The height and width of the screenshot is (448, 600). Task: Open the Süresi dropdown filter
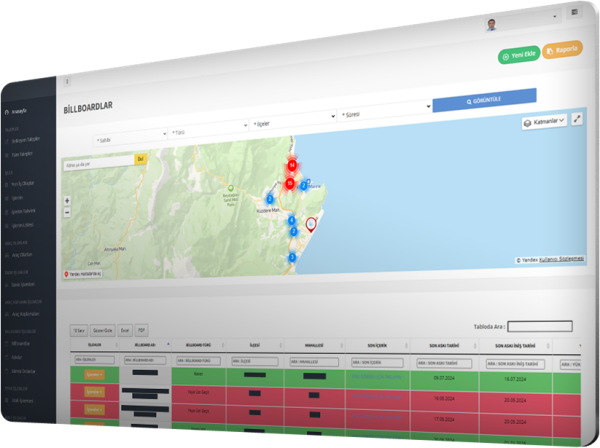(x=380, y=114)
